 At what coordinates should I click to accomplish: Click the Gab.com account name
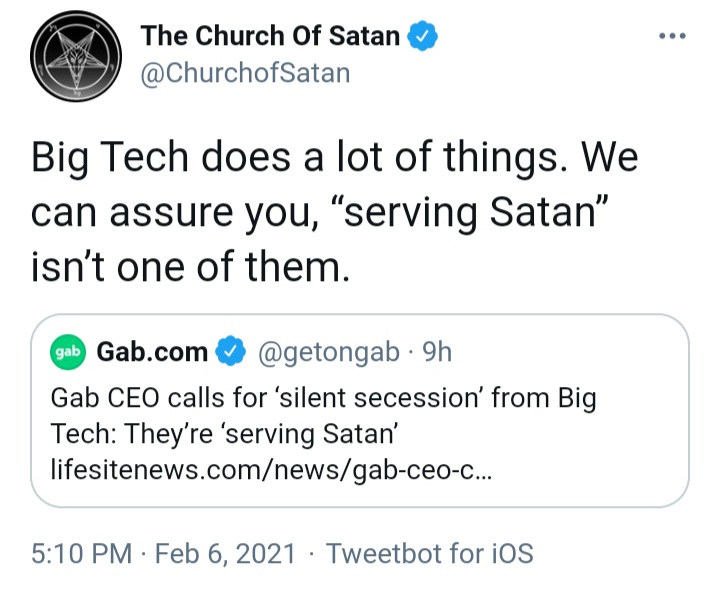152,352
